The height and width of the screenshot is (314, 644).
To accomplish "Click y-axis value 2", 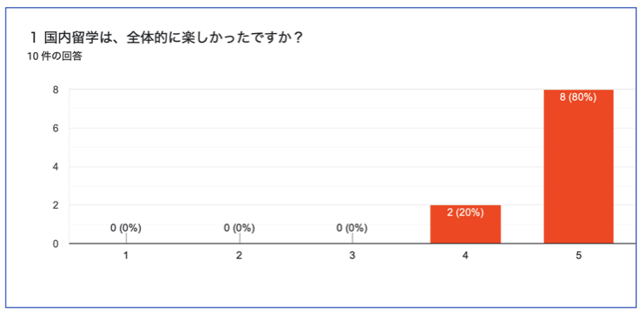I will point(55,205).
